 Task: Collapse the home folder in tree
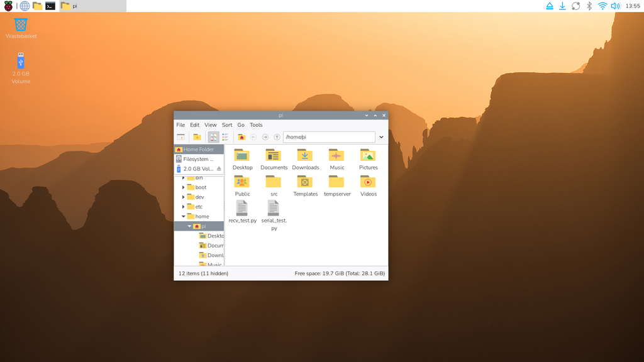pyautogui.click(x=183, y=216)
